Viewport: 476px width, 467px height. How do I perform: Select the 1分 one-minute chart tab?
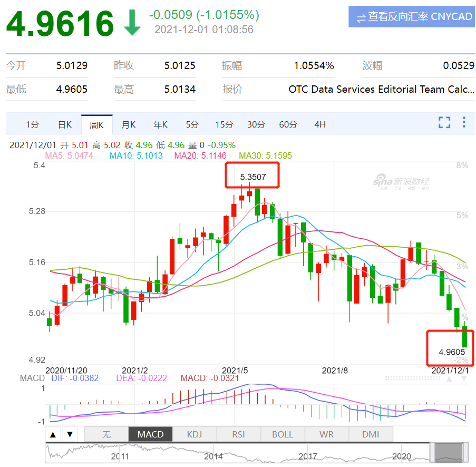(x=33, y=125)
